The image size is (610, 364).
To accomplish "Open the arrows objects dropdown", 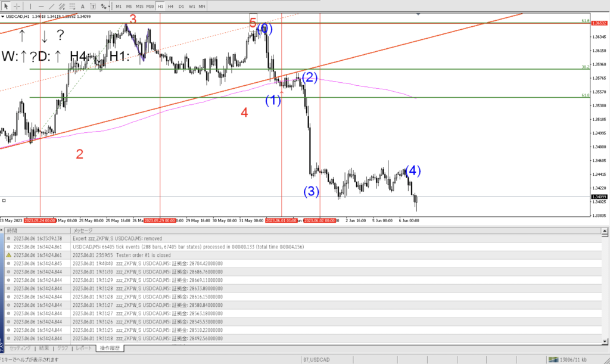I will [x=105, y=6].
